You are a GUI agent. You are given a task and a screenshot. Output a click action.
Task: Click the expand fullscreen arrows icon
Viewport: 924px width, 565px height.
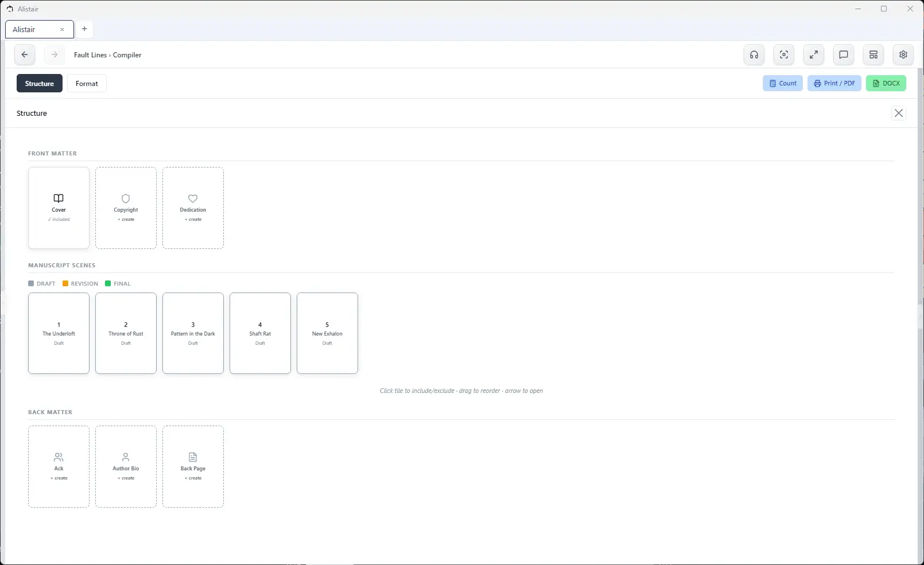[814, 55]
